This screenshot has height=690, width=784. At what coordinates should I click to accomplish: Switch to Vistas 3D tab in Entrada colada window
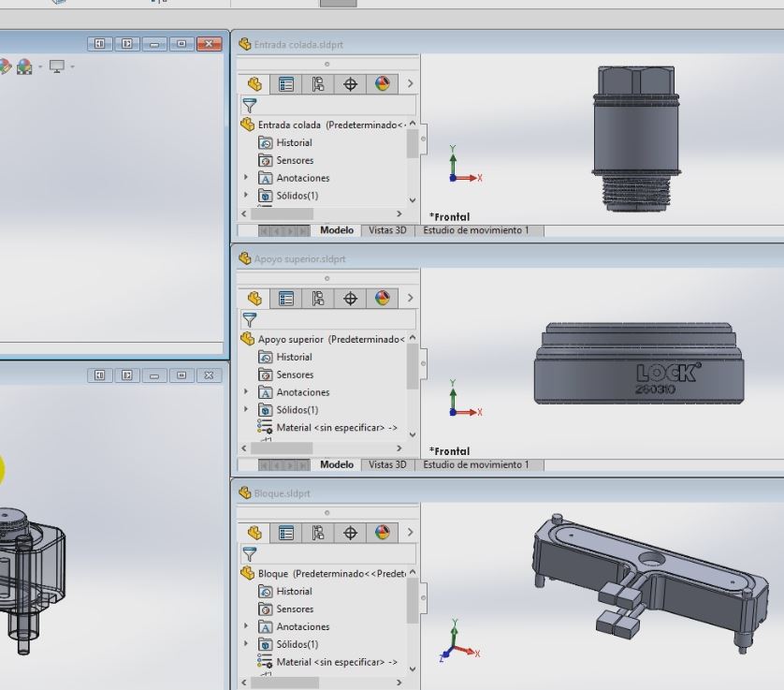[x=387, y=230]
